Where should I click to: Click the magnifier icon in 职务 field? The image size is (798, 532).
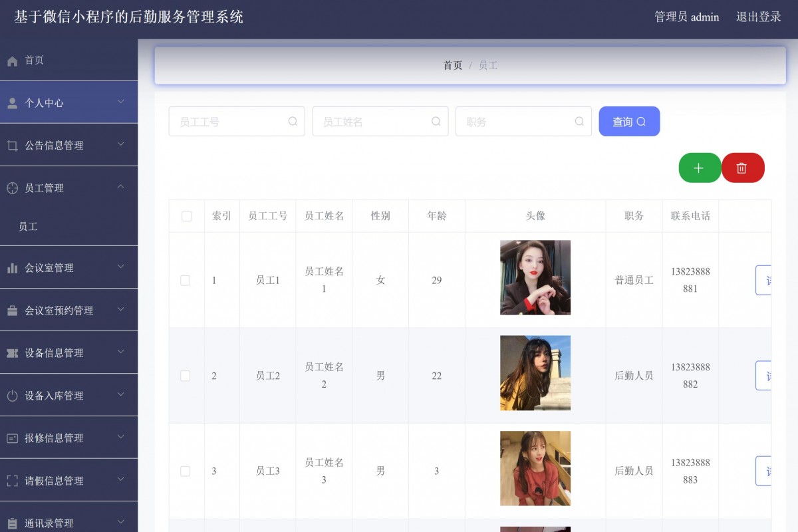point(579,121)
